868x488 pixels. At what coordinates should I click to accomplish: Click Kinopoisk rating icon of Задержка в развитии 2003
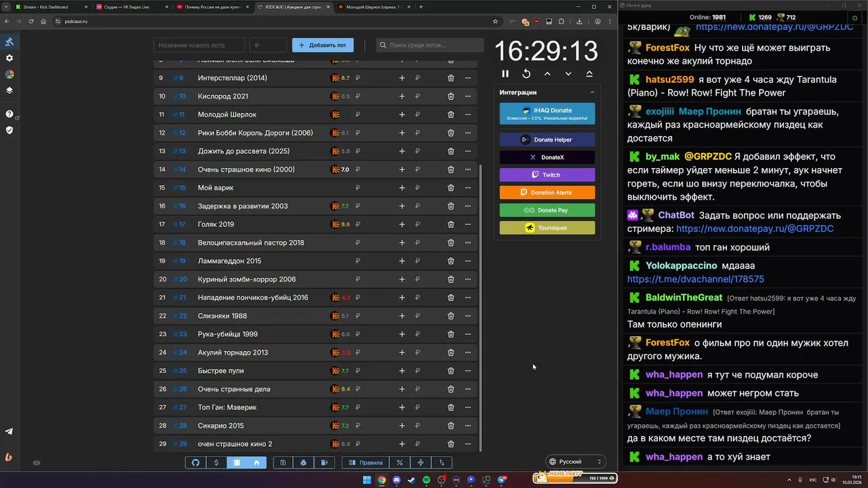coord(335,206)
